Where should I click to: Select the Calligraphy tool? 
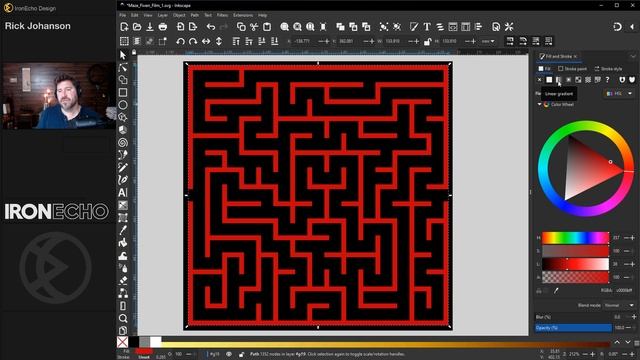(x=123, y=180)
